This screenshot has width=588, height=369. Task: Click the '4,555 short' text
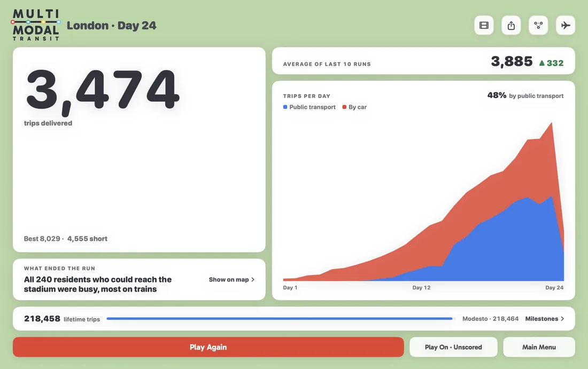point(87,239)
